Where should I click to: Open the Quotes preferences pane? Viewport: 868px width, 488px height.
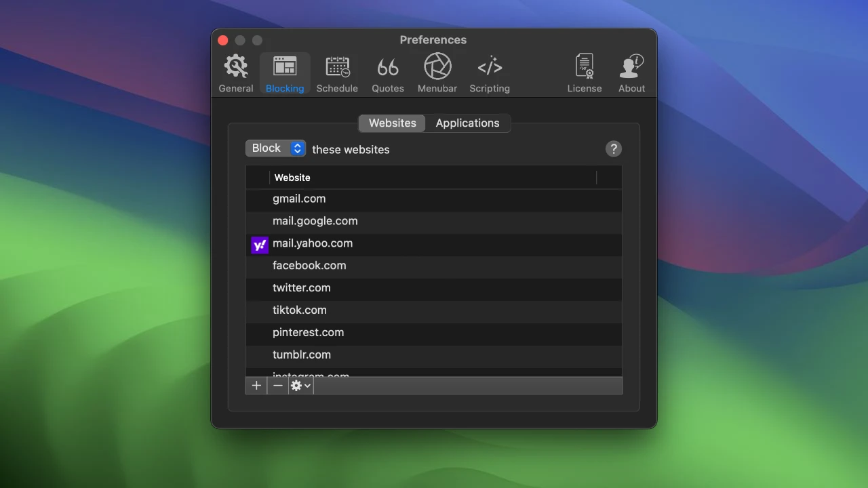[388, 73]
